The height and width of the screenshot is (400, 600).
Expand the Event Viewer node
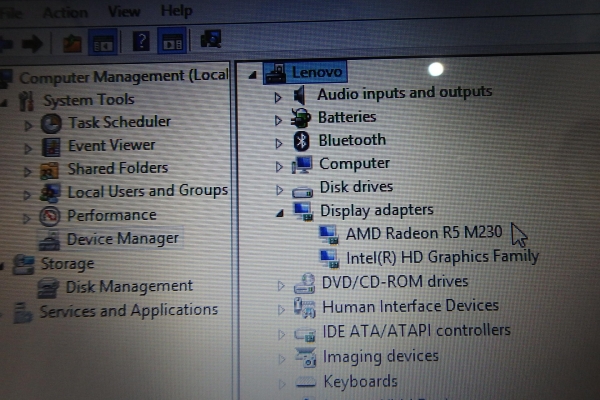28,149
